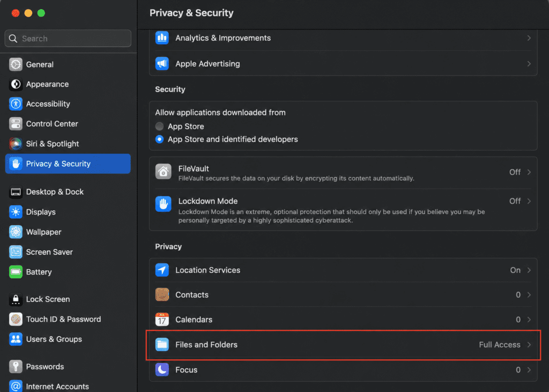This screenshot has width=549, height=392.
Task: Click the Privacy & Security hand icon in sidebar
Action: (16, 164)
